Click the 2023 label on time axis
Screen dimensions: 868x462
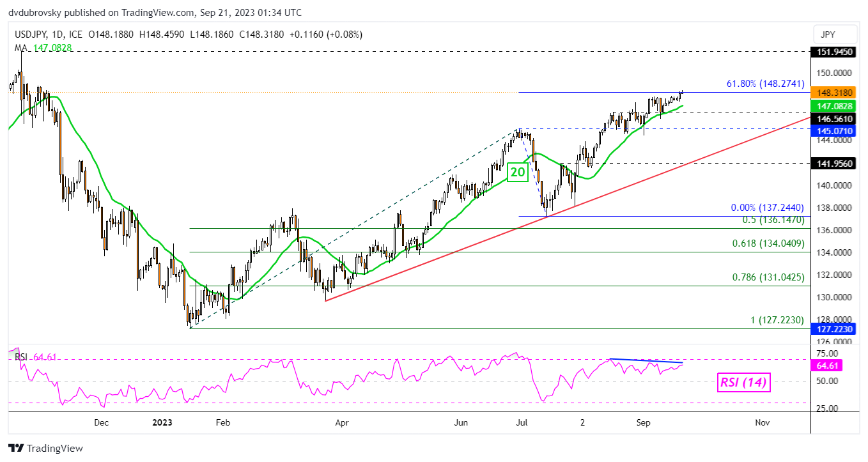[162, 422]
